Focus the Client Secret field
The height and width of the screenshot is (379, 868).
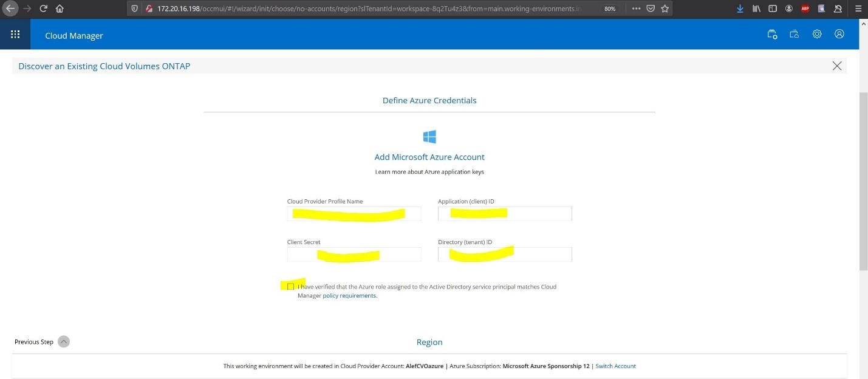pos(354,254)
